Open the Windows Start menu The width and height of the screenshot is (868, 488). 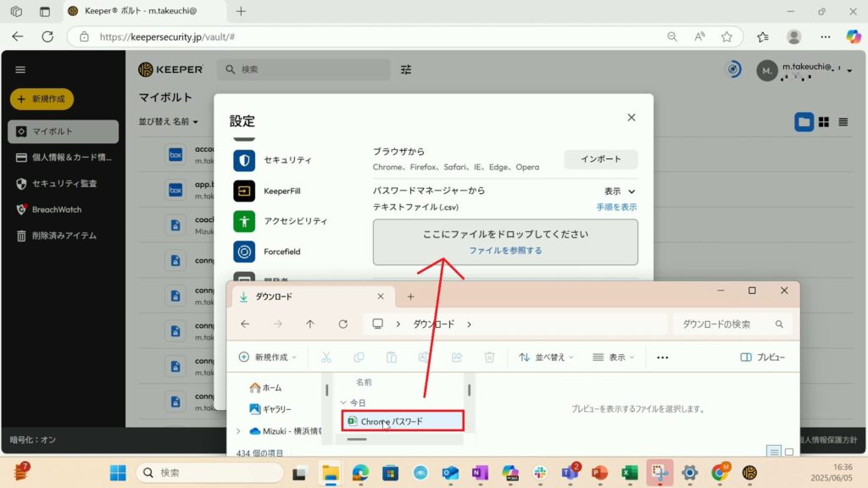coord(118,473)
